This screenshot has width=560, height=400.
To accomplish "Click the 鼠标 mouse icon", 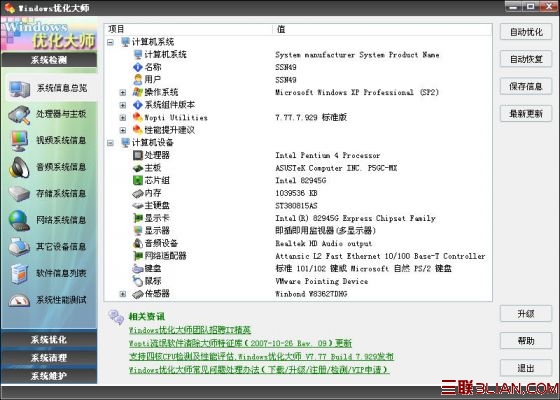I will coord(138,281).
